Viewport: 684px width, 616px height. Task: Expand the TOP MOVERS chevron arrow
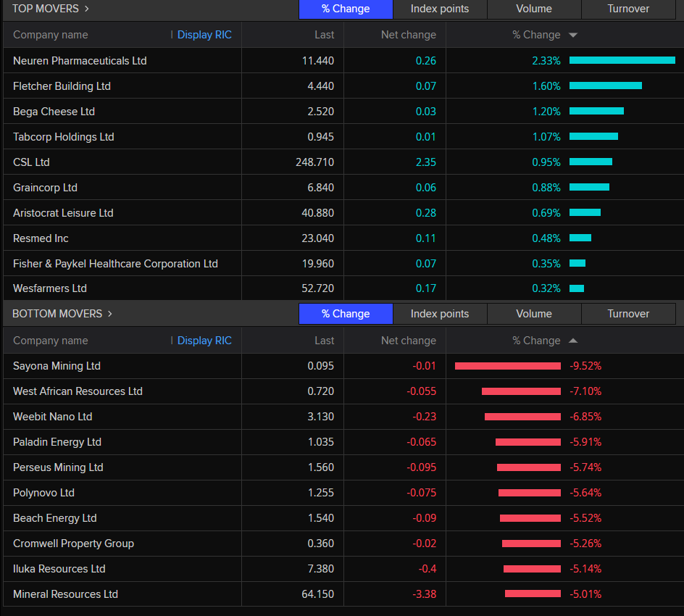(86, 9)
